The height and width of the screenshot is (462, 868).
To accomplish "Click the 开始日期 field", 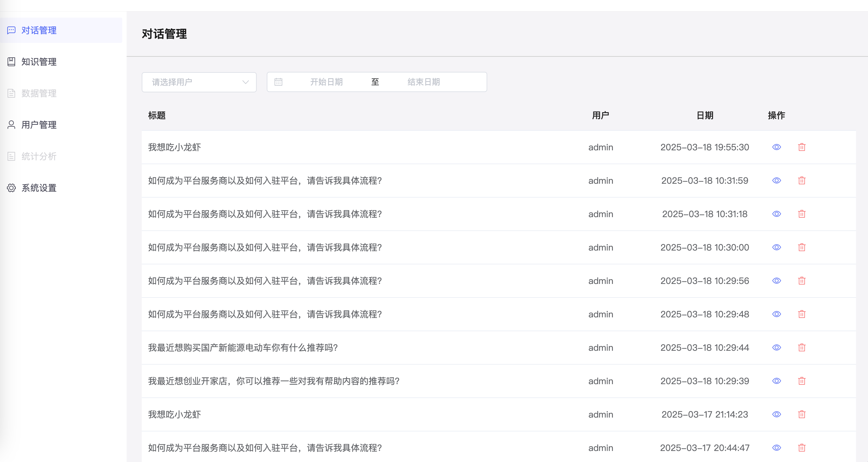I will click(x=326, y=82).
